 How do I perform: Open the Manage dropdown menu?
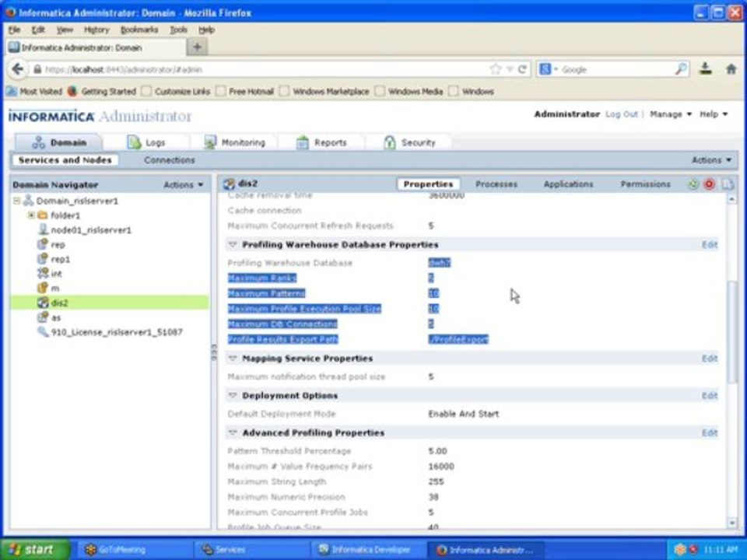click(x=670, y=114)
